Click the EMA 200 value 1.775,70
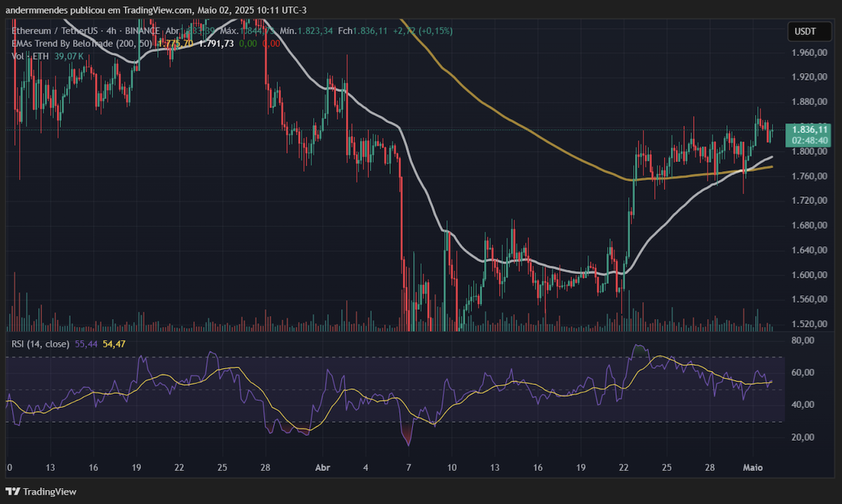Screen dimensions: 842x504 [175, 43]
